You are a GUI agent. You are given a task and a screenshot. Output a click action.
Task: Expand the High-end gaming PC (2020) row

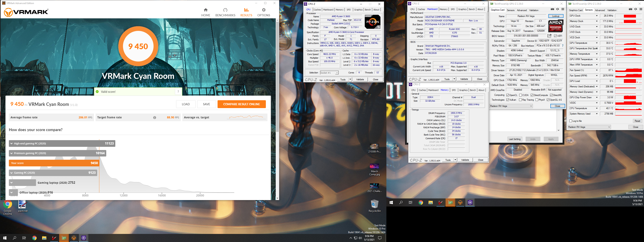11,144
